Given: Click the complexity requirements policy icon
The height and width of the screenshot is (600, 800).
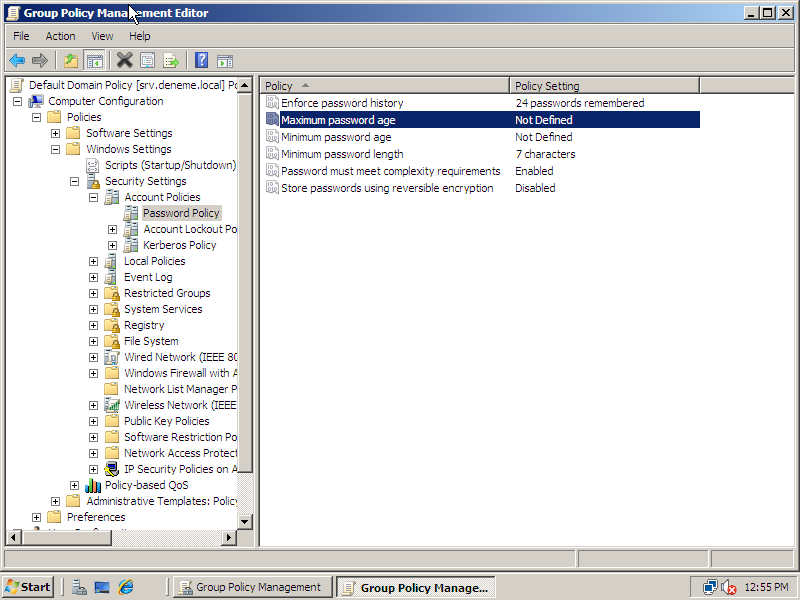Looking at the screenshot, I should (272, 170).
